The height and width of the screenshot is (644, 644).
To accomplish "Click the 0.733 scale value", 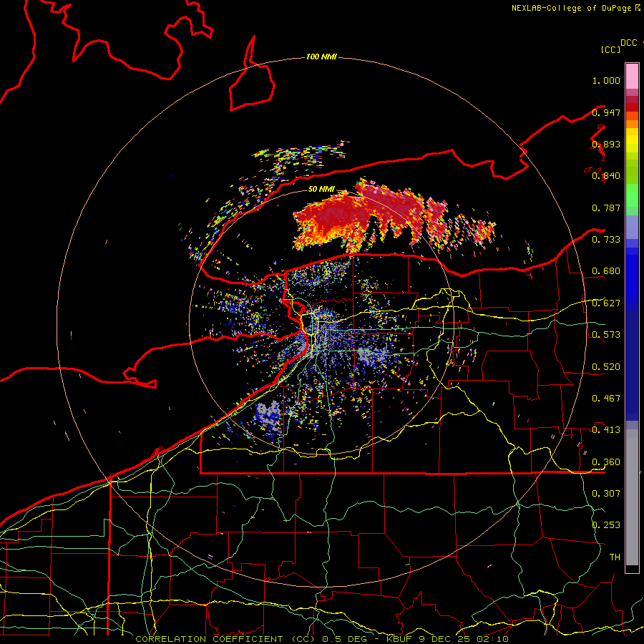I will click(x=606, y=240).
